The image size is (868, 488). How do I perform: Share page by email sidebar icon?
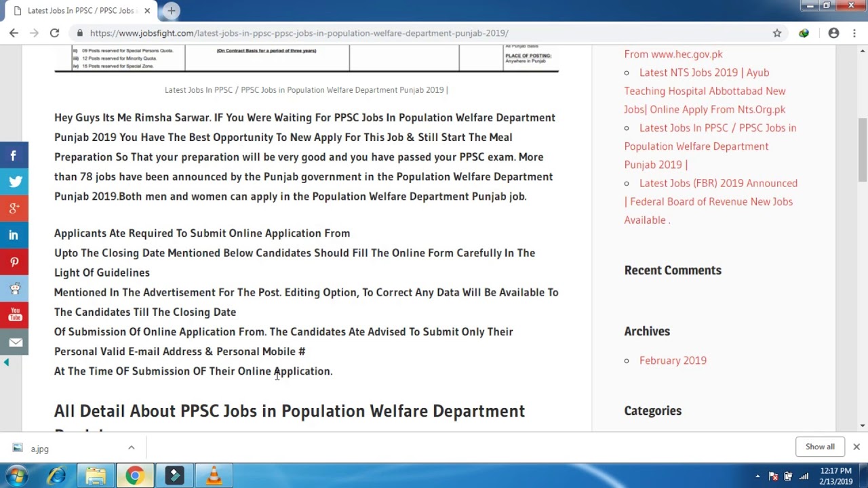(14, 342)
